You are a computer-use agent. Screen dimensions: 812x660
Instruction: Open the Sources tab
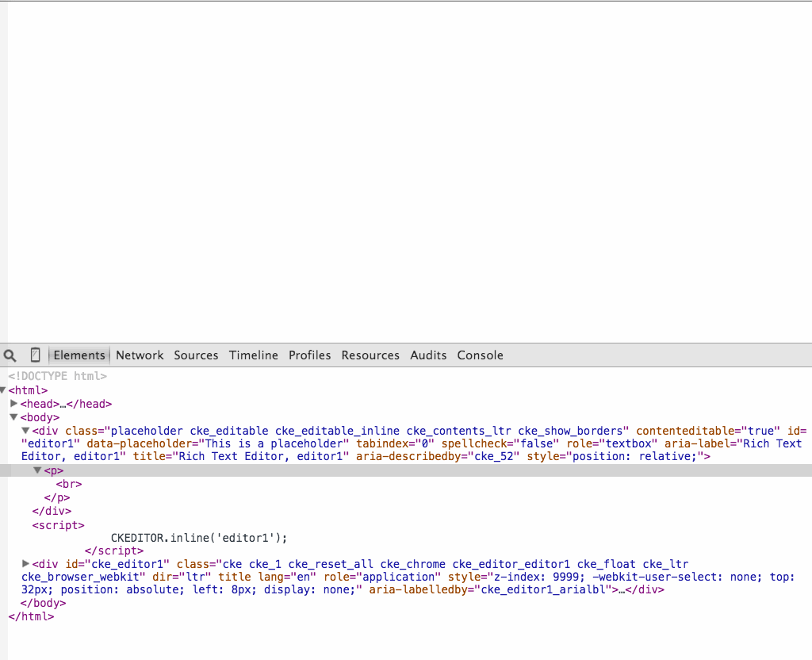(x=196, y=355)
